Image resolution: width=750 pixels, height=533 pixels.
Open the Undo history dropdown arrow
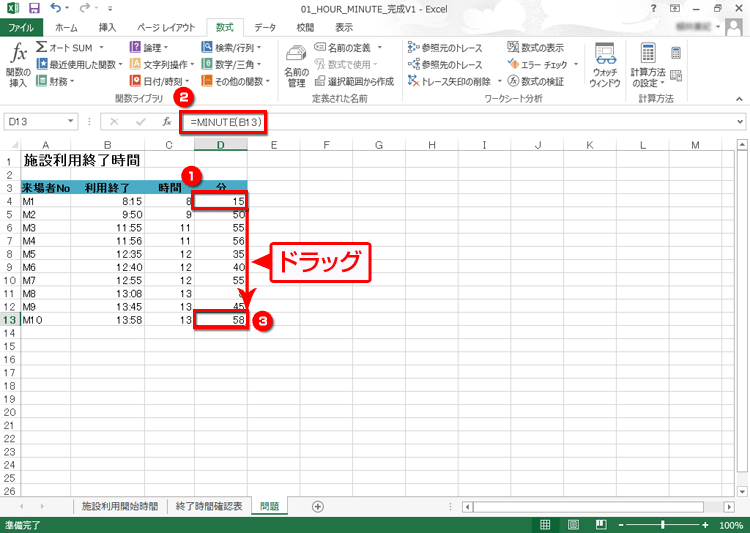[67, 8]
